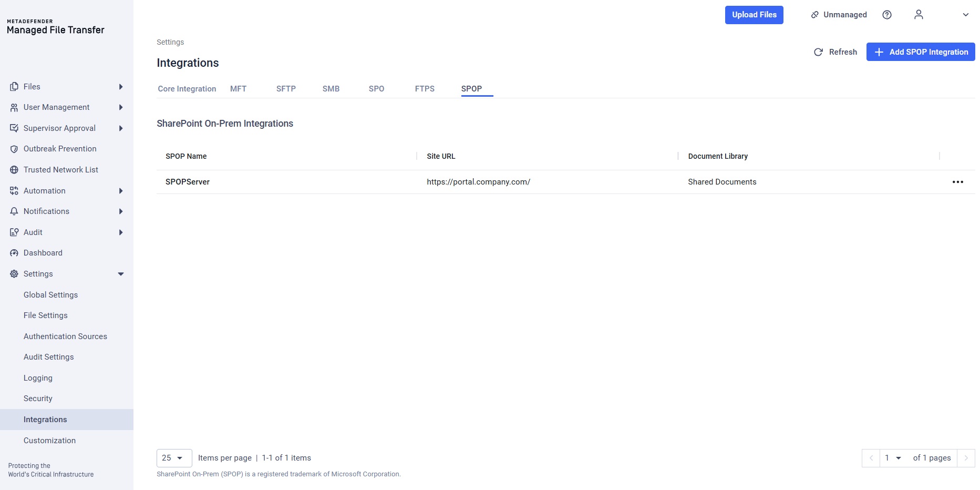Click the Refresh button label

coord(843,52)
